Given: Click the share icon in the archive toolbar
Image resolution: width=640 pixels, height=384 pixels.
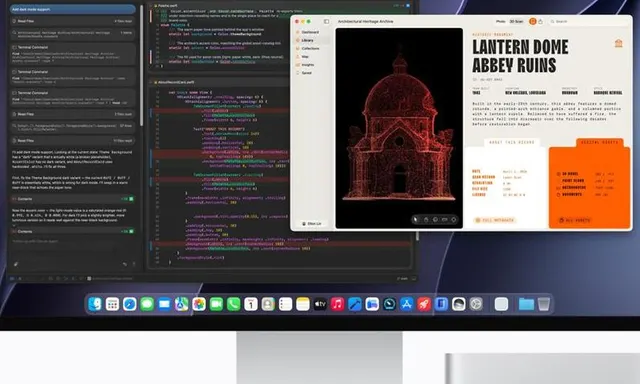Looking at the screenshot, I should (x=540, y=21).
